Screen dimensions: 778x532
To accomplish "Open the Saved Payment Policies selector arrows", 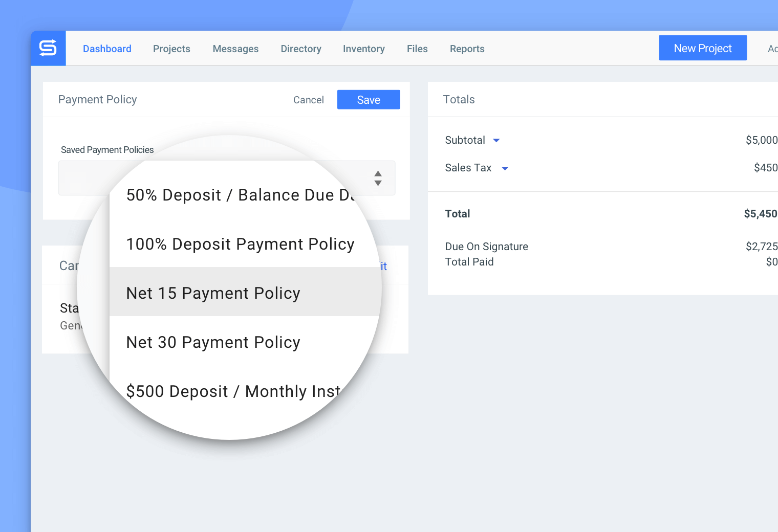I will [378, 178].
